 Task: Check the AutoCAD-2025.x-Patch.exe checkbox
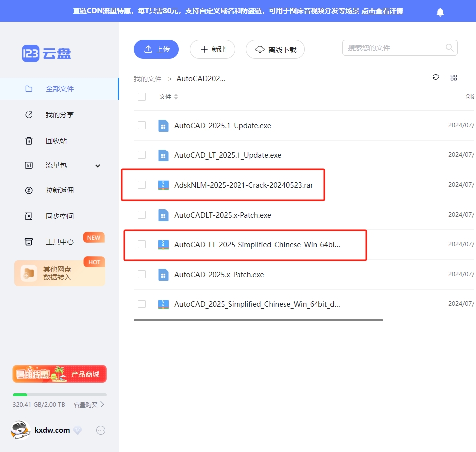click(x=142, y=274)
